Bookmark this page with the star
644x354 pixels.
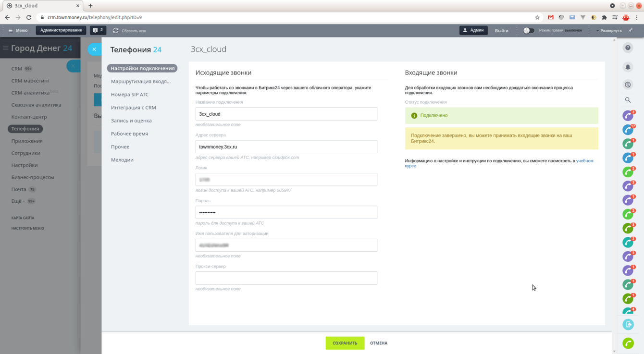[x=537, y=17]
